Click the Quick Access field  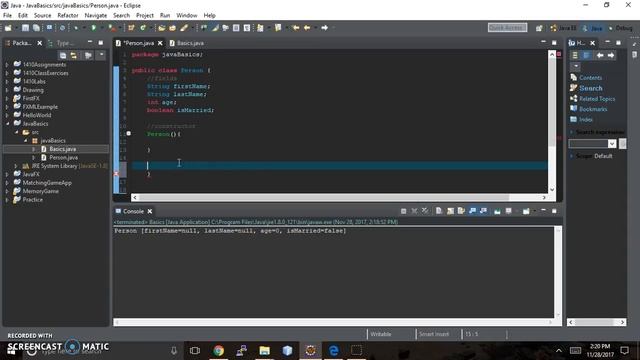[507, 28]
